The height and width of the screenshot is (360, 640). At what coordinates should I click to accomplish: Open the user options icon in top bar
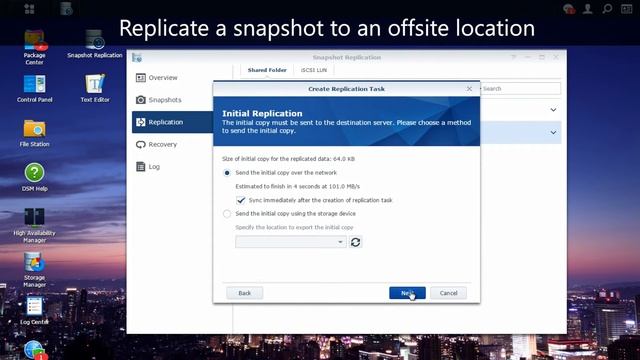coord(587,9)
